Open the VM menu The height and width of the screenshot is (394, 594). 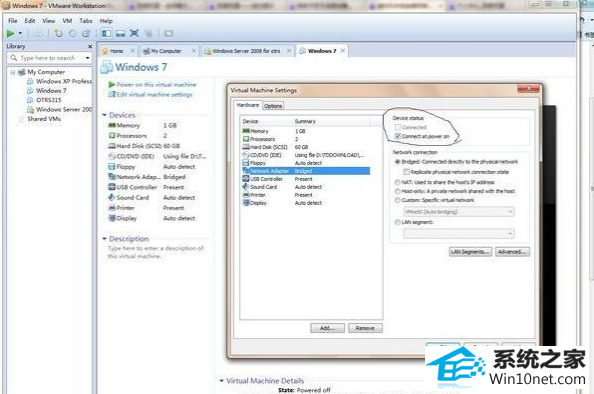[67, 21]
